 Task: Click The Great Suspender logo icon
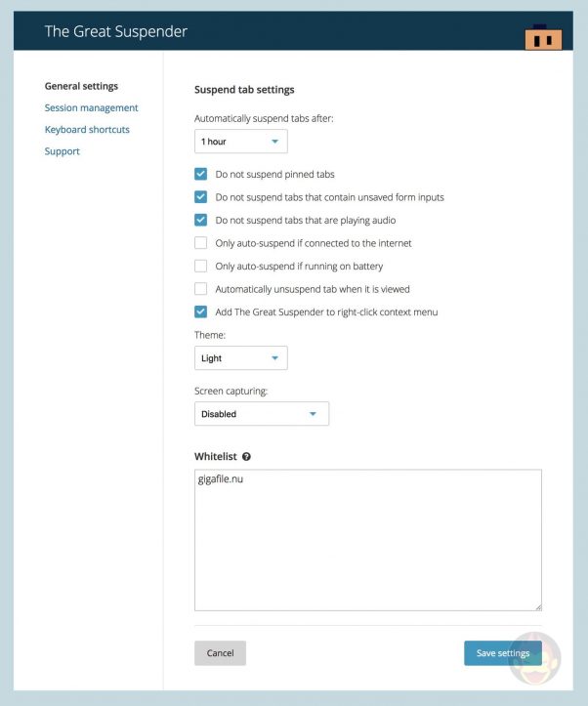point(543,38)
